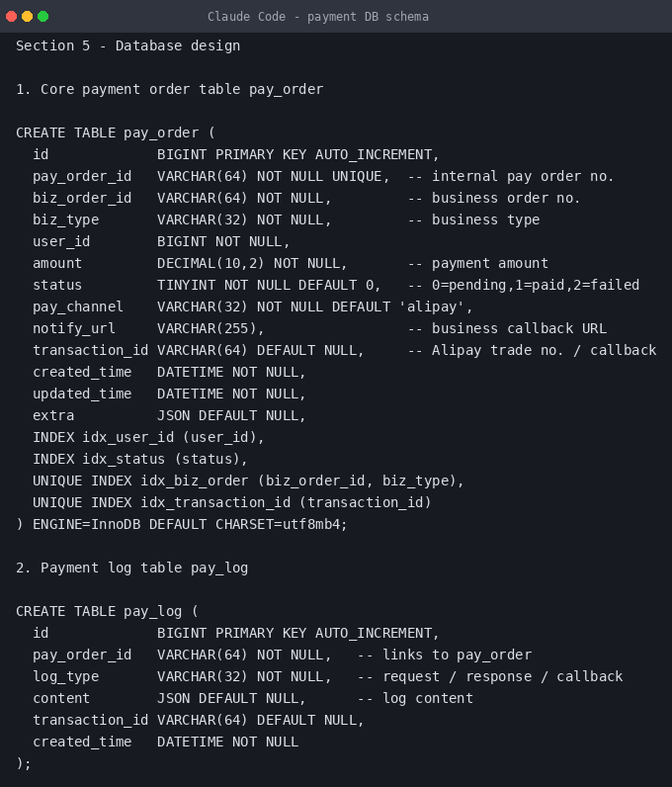Click the 'log_type' column name
This screenshot has width=672, height=787.
point(66,677)
